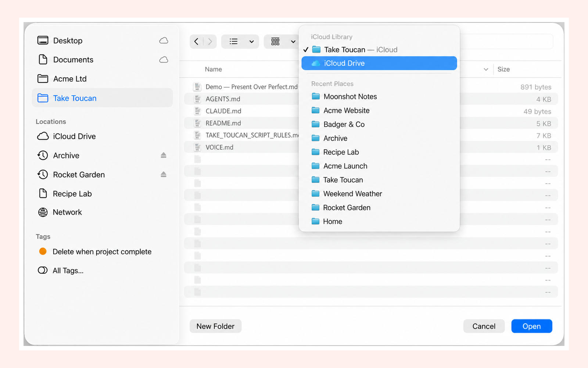The width and height of the screenshot is (588, 368).
Task: Click the 49 bytes size value
Action: pos(537,111)
